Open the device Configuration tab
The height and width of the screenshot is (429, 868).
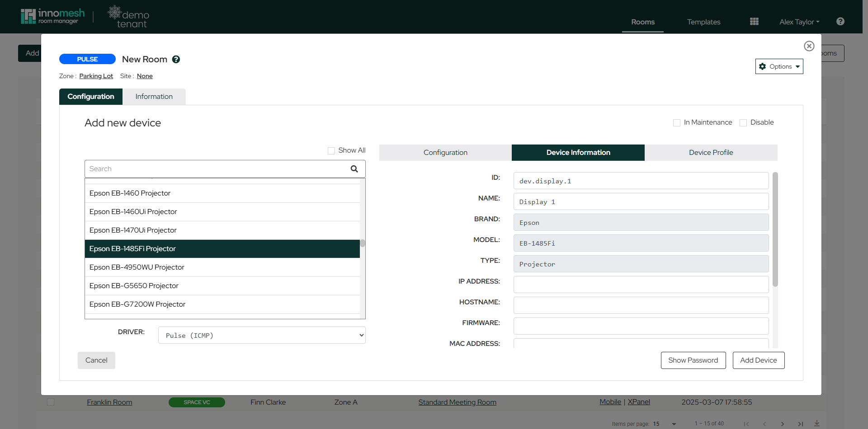coord(445,153)
